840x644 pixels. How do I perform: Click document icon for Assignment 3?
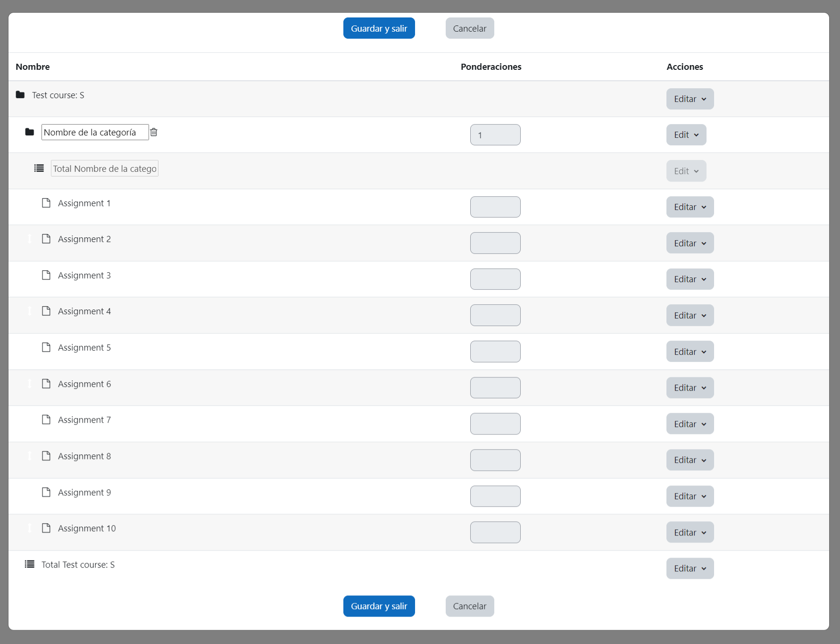[x=46, y=275]
